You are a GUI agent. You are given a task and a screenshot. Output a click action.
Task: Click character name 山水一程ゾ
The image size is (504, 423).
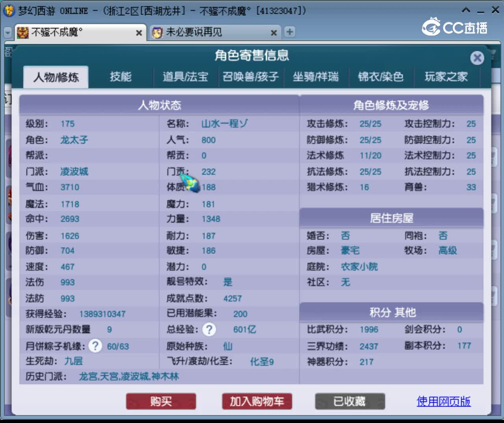click(225, 124)
